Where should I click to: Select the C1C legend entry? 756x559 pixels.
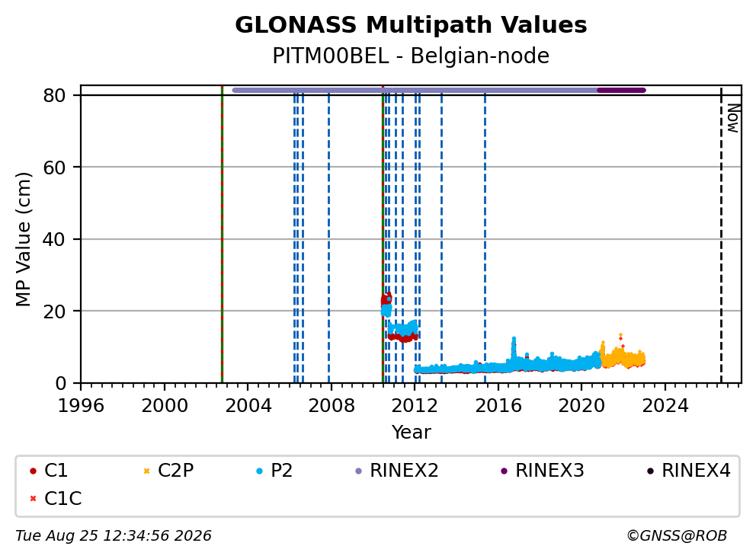(x=56, y=499)
